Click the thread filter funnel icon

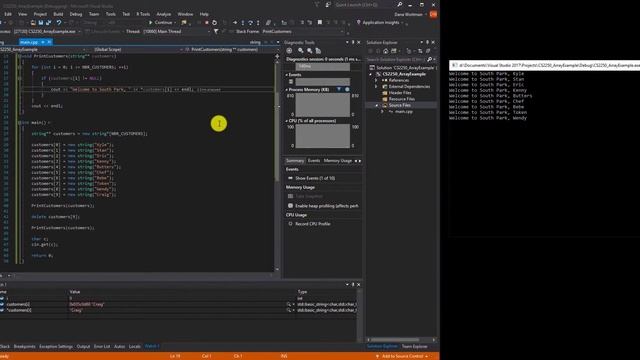click(x=216, y=31)
